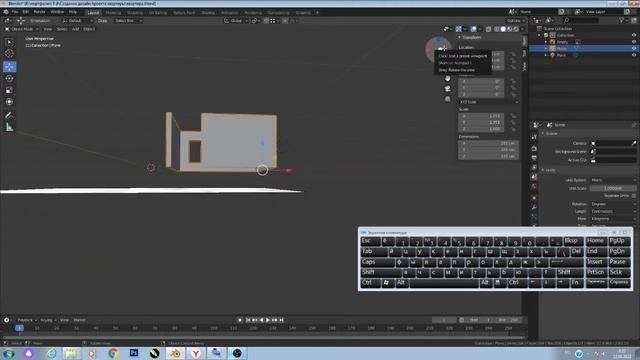
Task: Activate the 3D Cursor tool
Action: pos(9,53)
